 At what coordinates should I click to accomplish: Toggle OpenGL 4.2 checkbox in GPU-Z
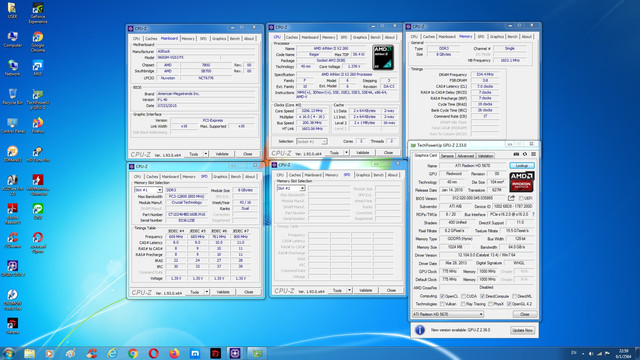coord(509,304)
